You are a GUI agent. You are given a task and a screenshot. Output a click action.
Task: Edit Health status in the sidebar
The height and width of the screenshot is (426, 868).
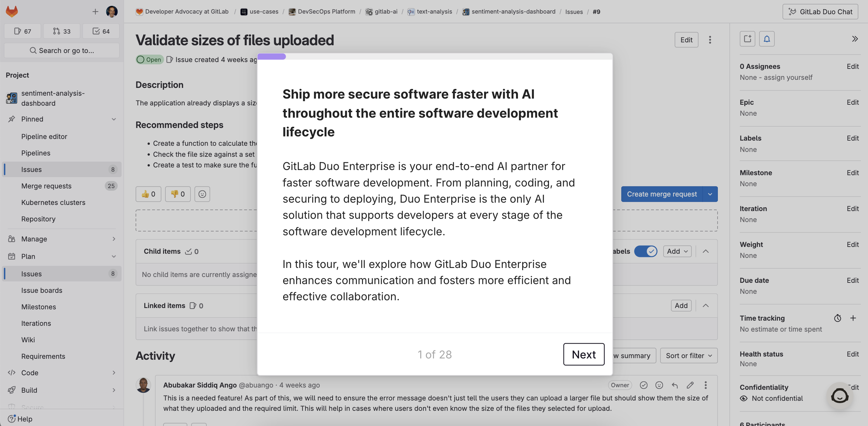coord(852,354)
